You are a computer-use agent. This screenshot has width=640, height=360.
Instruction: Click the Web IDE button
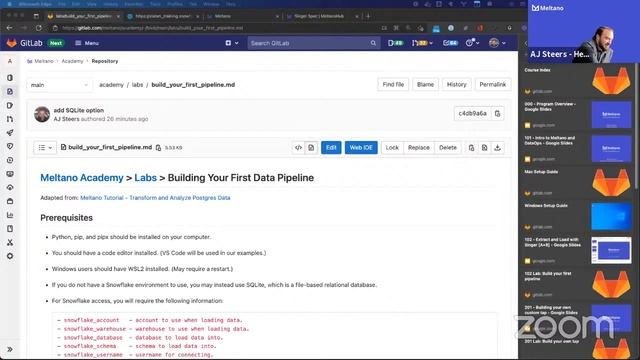[361, 148]
